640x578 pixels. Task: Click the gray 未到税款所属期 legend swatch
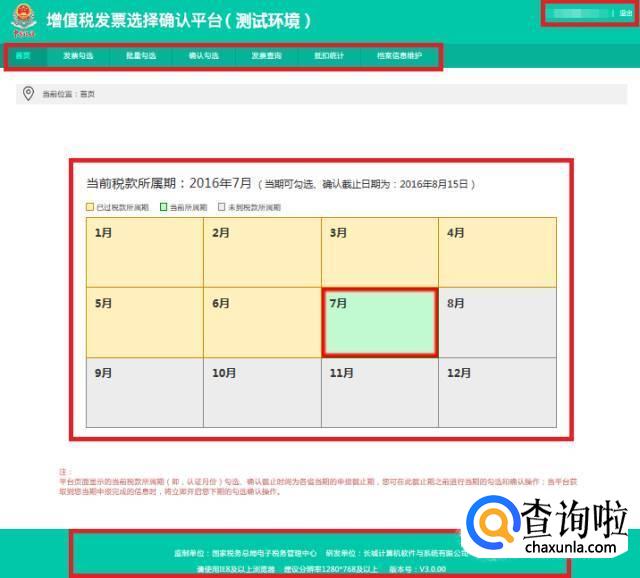tap(221, 208)
